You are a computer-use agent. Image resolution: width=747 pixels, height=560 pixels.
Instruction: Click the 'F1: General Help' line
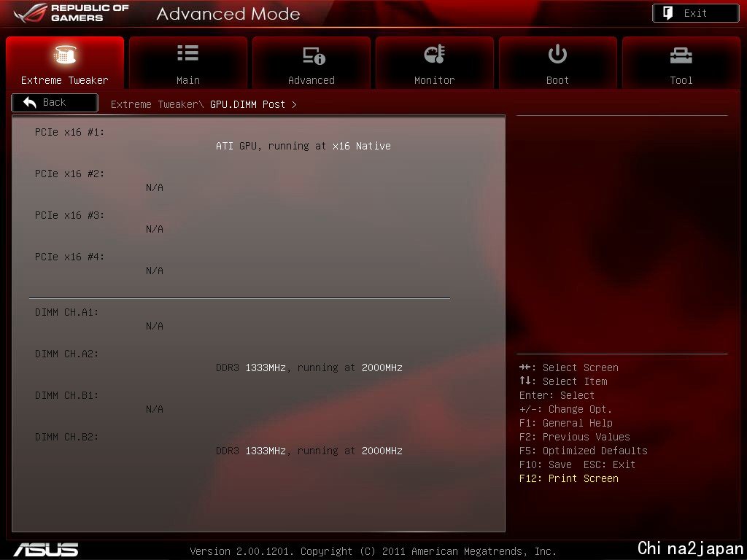point(566,423)
